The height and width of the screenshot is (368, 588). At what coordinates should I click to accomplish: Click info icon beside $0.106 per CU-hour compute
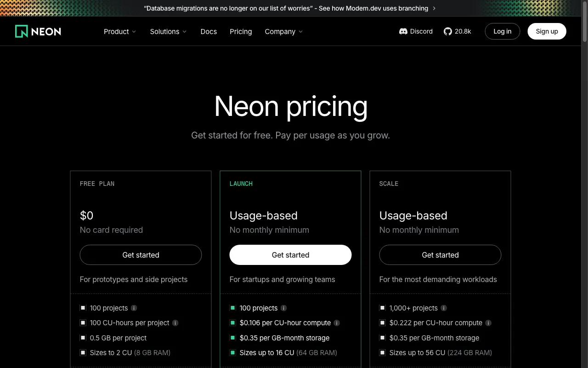click(x=337, y=323)
